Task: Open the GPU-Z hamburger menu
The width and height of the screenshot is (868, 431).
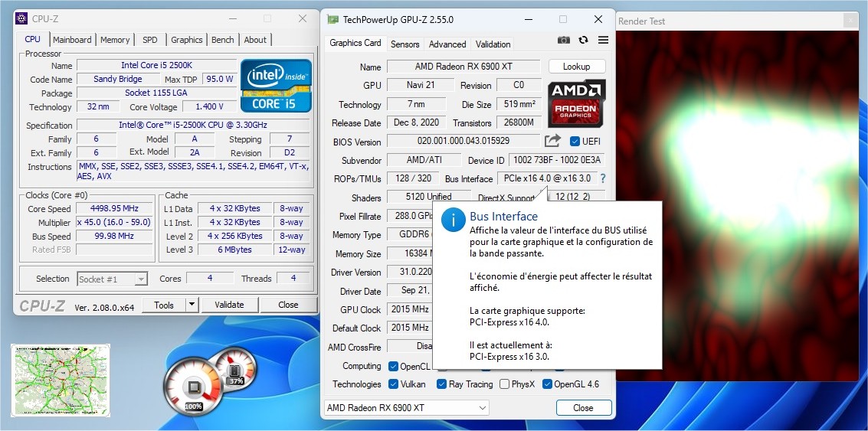Action: [604, 40]
